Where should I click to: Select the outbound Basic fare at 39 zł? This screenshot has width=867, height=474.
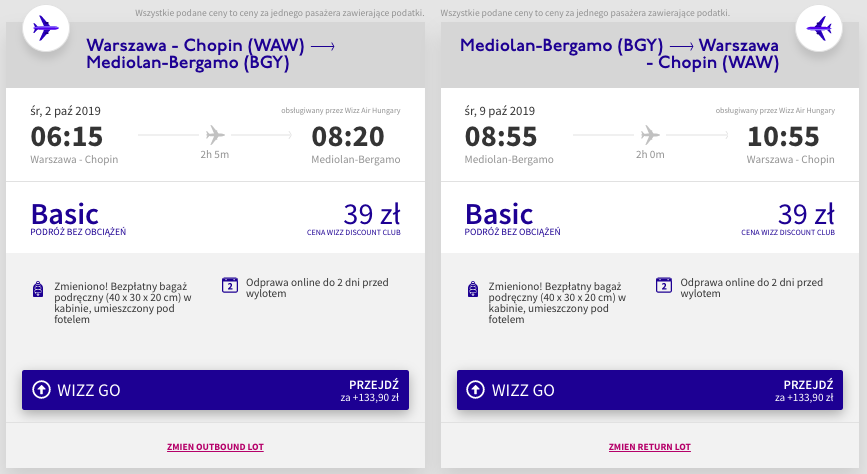point(215,219)
